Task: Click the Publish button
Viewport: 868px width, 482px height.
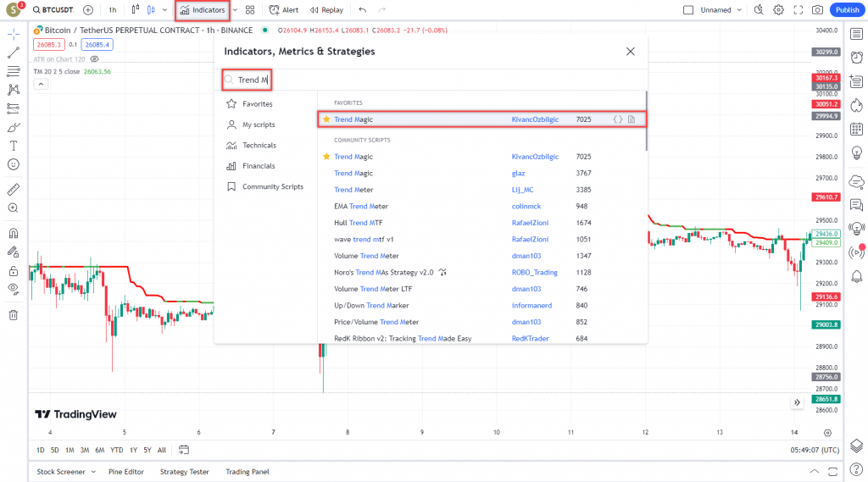Action: [847, 10]
